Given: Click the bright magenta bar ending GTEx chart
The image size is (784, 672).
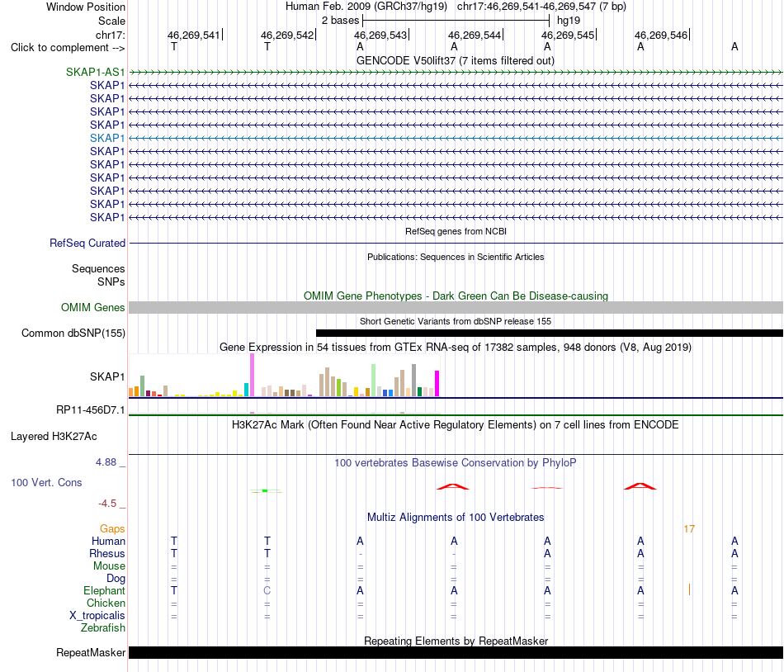Looking at the screenshot, I should [x=437, y=384].
